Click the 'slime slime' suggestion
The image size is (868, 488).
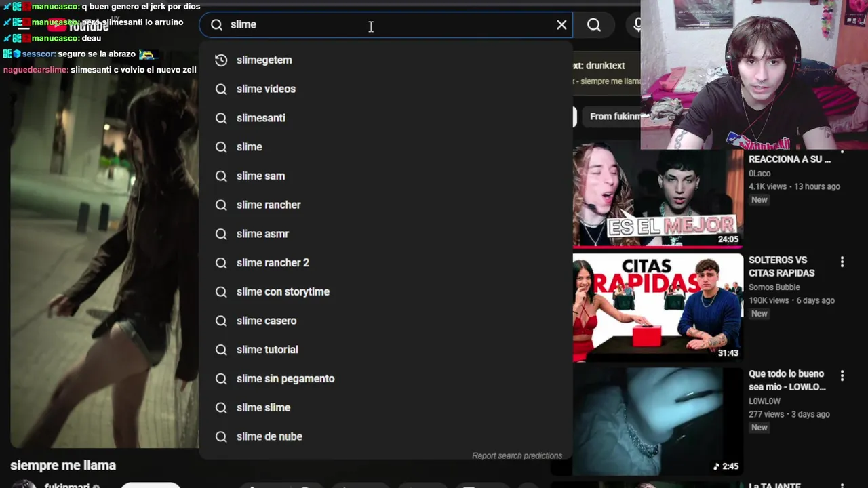pyautogui.click(x=386, y=408)
